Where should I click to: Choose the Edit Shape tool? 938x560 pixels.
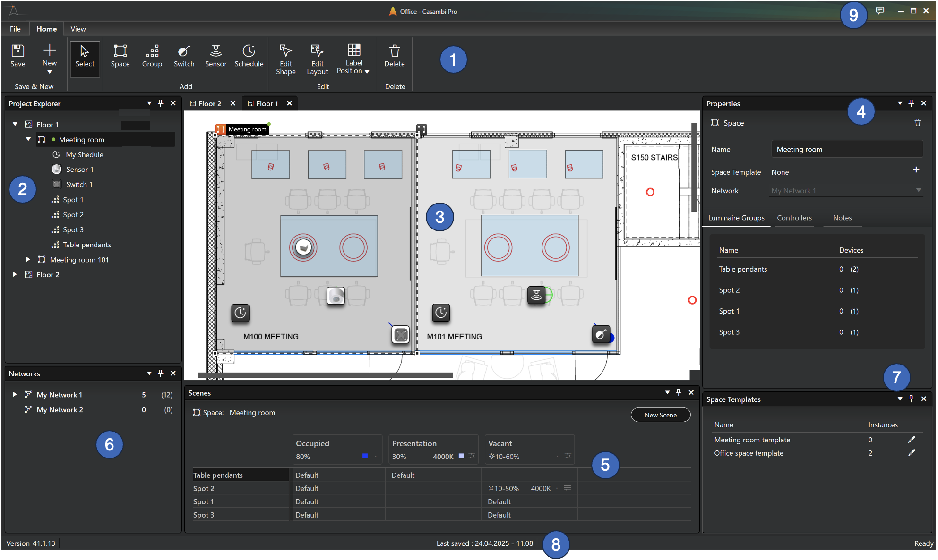pyautogui.click(x=285, y=59)
